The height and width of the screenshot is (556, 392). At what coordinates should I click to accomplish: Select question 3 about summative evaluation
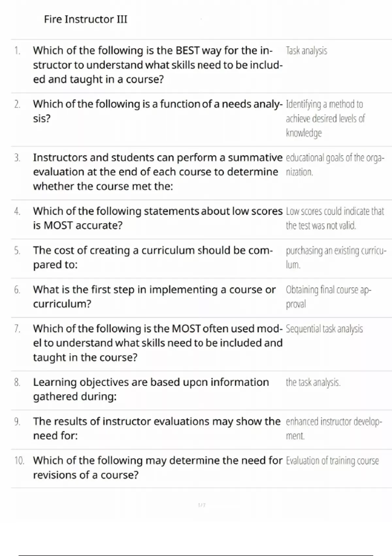click(158, 172)
